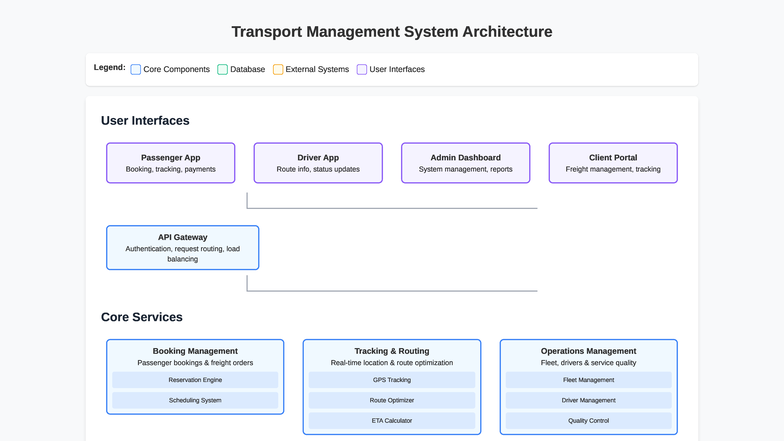Click 'Freight management, tracking' description
The image size is (784, 441).
pos(613,170)
